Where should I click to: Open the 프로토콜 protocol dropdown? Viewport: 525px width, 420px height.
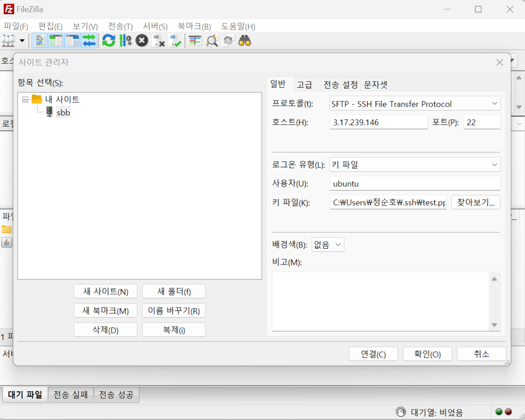(x=415, y=104)
